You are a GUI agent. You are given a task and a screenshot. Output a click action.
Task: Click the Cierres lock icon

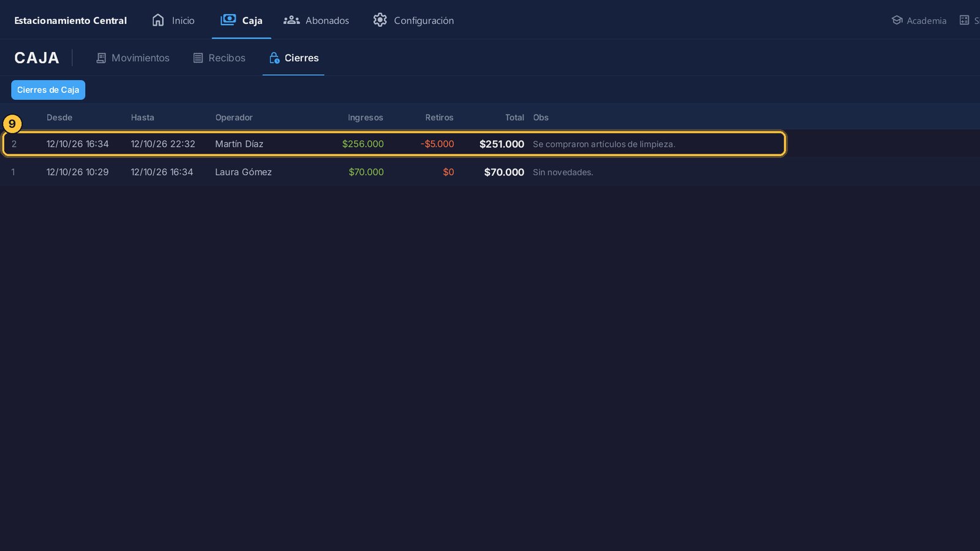[274, 58]
